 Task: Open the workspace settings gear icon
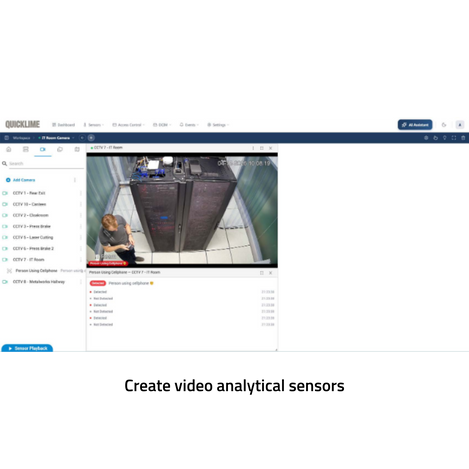pos(426,138)
